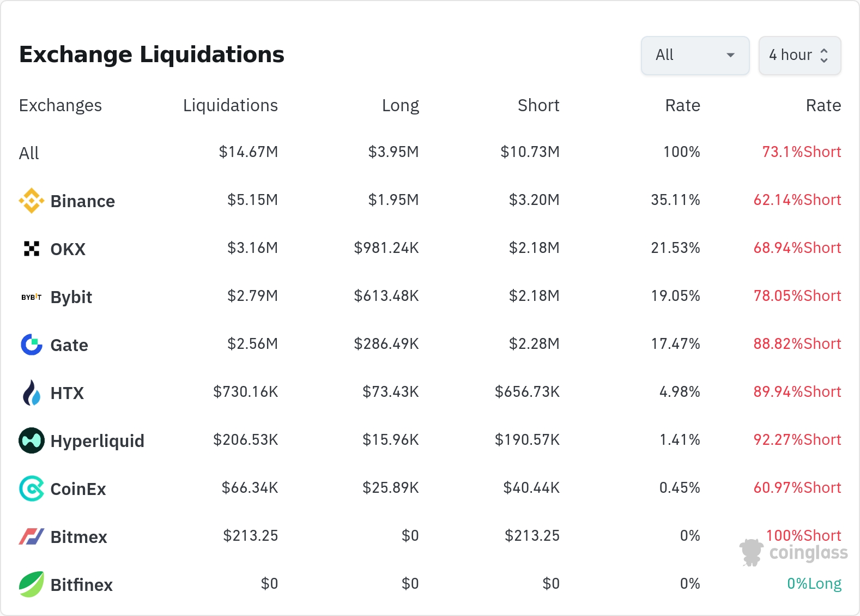The height and width of the screenshot is (616, 860).
Task: Click the Hyperliquid logo icon
Action: coord(32,440)
